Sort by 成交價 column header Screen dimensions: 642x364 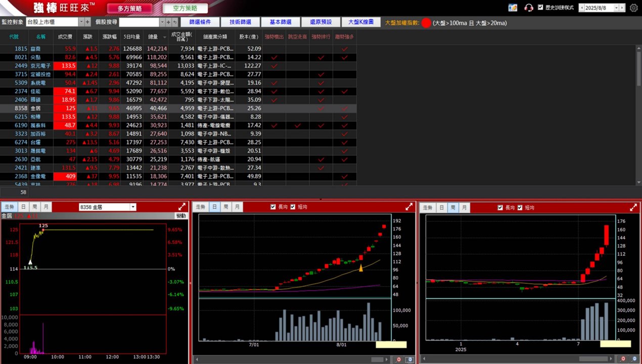point(65,37)
